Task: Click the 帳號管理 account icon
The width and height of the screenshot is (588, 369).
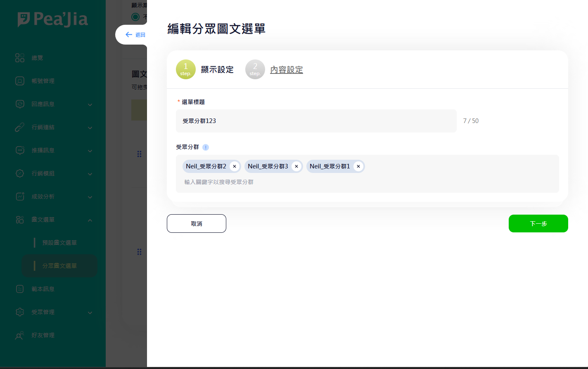Action: point(20,81)
